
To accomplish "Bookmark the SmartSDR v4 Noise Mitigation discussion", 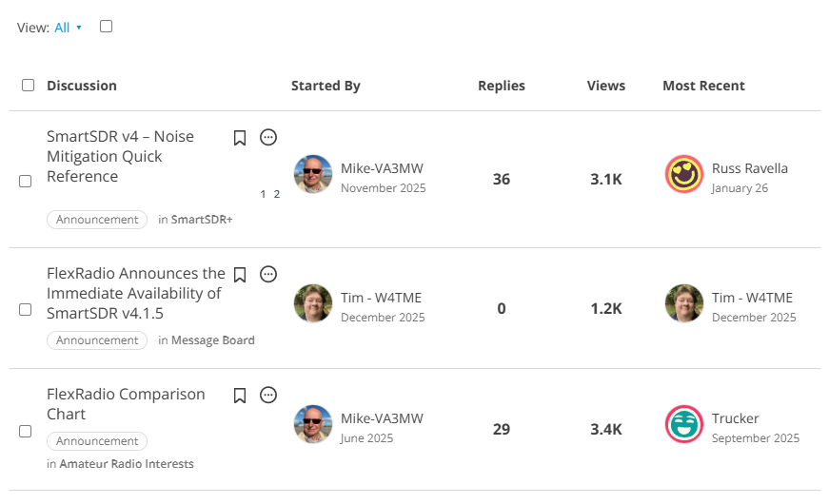I will pyautogui.click(x=240, y=138).
